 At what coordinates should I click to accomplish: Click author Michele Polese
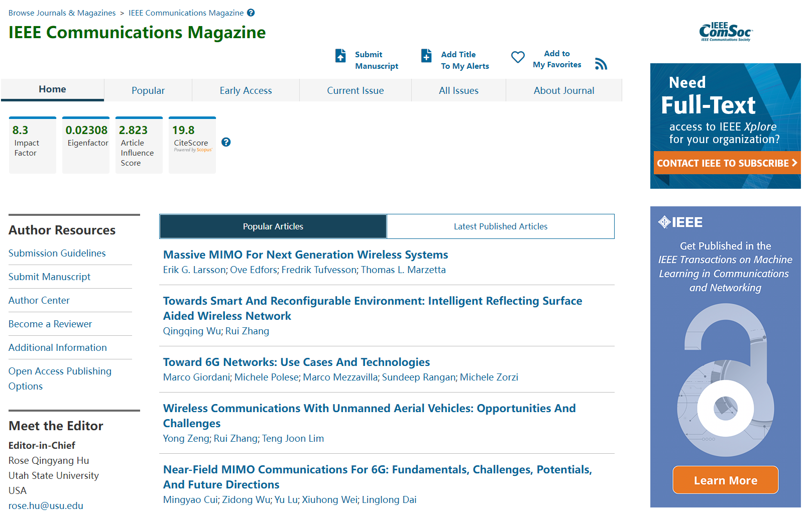click(267, 377)
